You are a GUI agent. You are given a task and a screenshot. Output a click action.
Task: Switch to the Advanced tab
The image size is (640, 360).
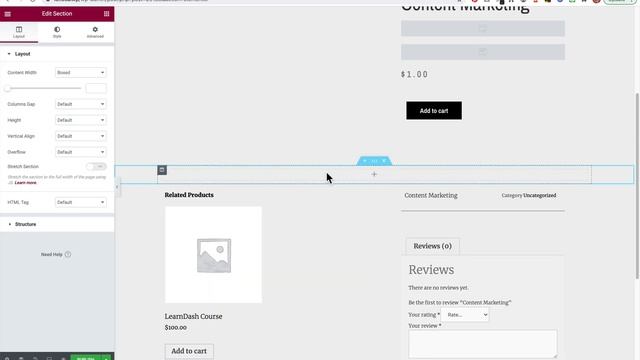tap(95, 32)
